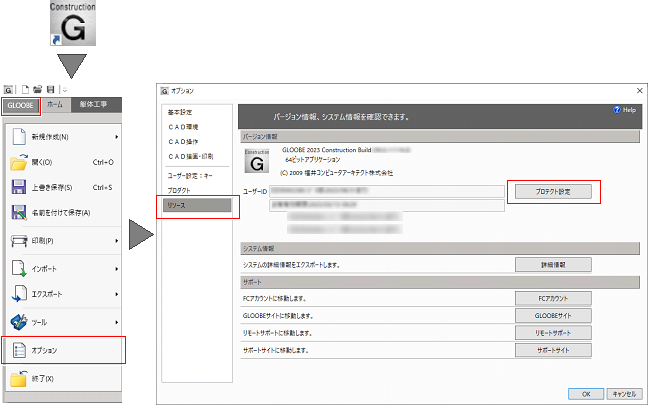The height and width of the screenshot is (405, 648).
Task: Click the floppy icon beside 上書き保存
Action: [x=19, y=187]
